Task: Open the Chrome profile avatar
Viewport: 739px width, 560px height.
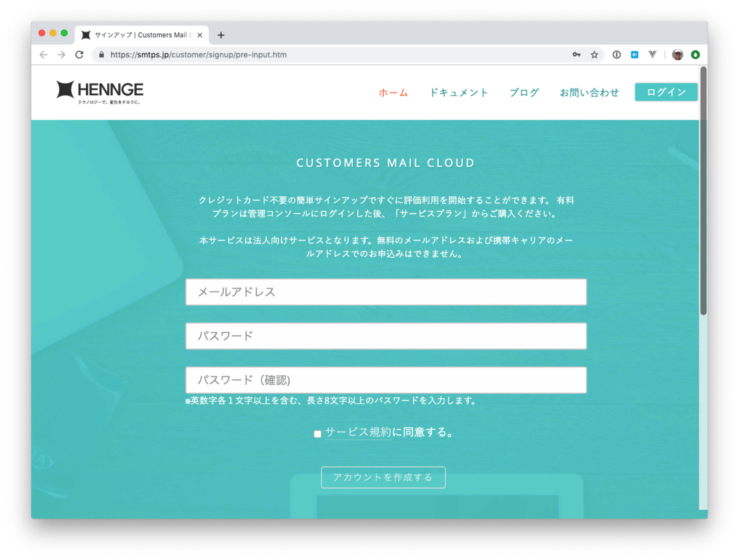Action: [x=677, y=55]
